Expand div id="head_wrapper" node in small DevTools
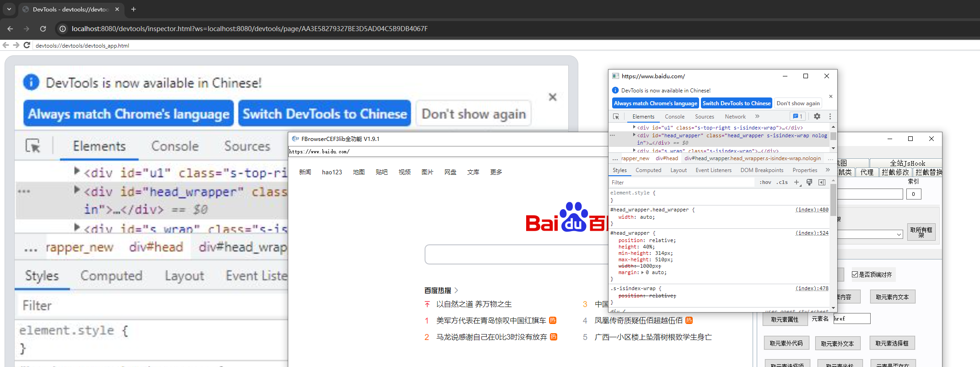980x367 pixels. point(634,135)
